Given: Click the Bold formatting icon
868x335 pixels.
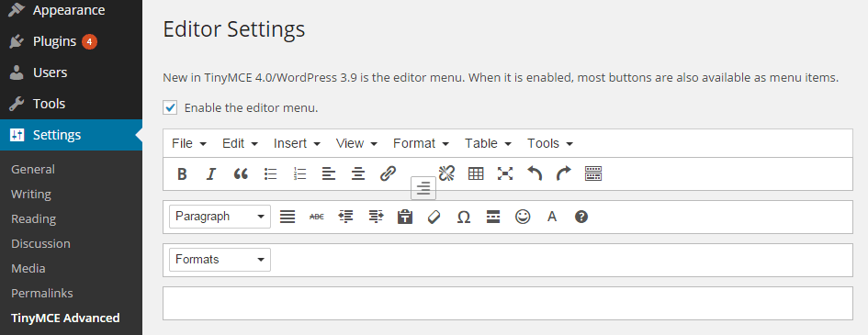Looking at the screenshot, I should tap(182, 174).
